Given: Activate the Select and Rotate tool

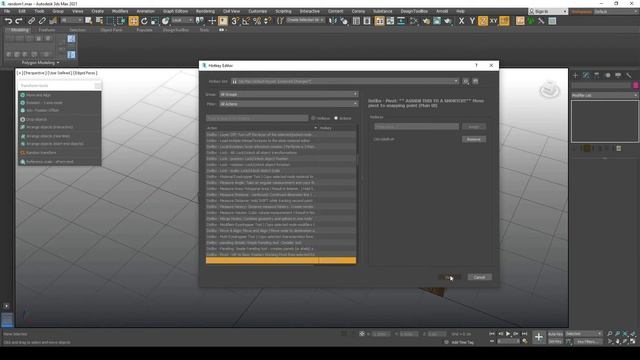Looking at the screenshot, I should [144, 21].
